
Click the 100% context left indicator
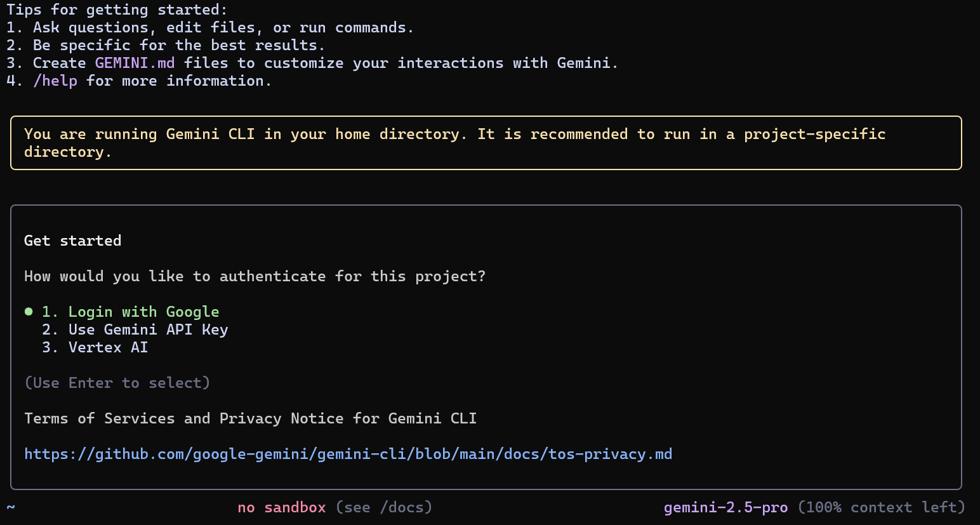[x=882, y=508]
